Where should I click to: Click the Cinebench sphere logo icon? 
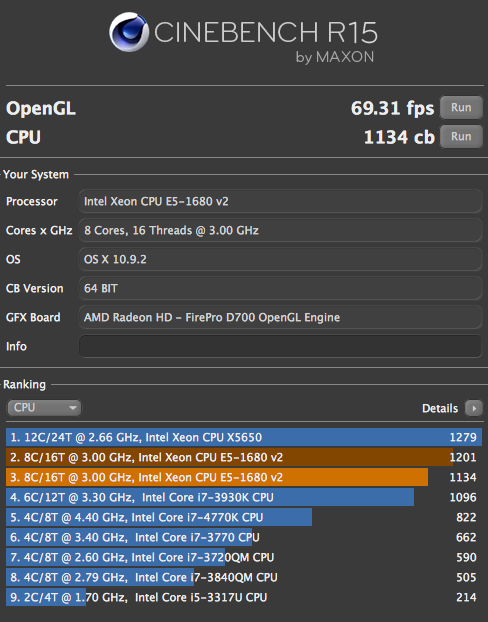click(x=129, y=32)
